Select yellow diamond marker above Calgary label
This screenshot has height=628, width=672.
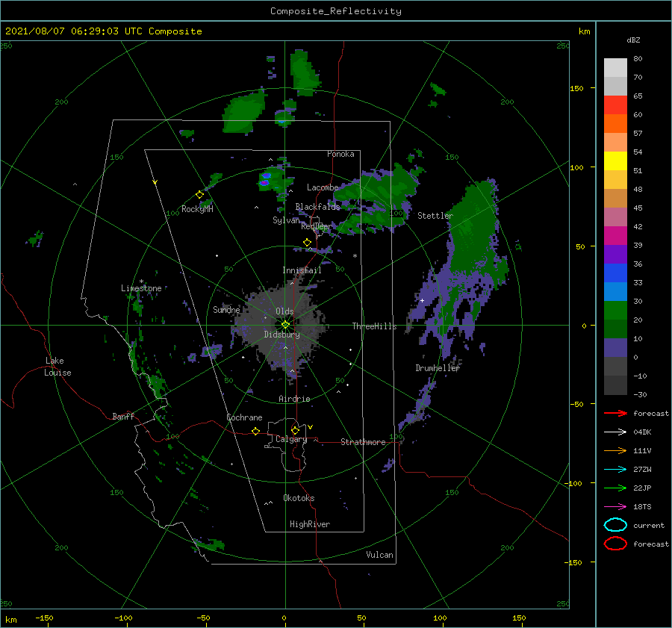pyautogui.click(x=295, y=430)
